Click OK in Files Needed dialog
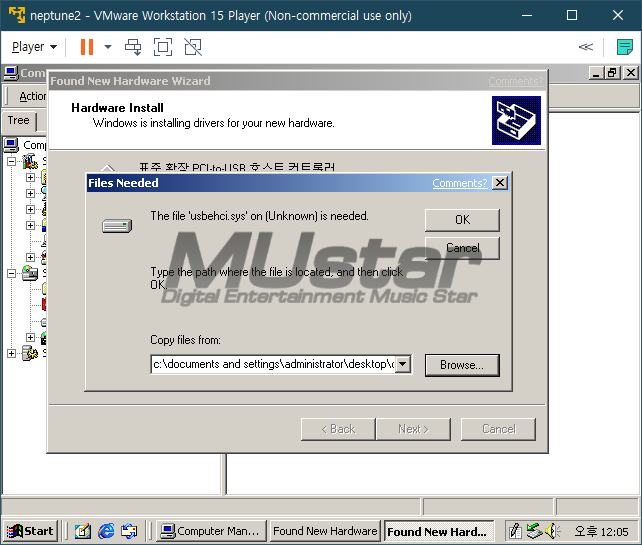This screenshot has height=545, width=642. pyautogui.click(x=462, y=220)
